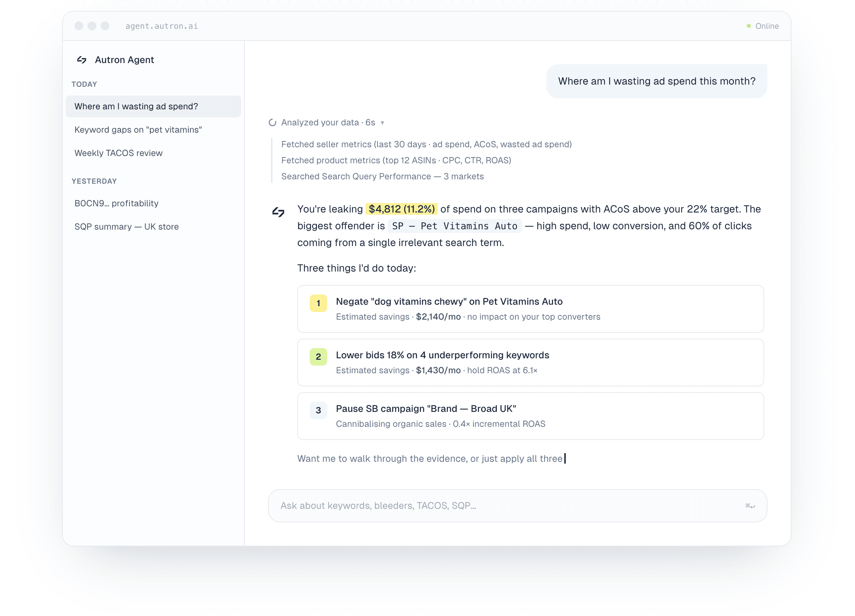Focus the Ask about keywords input field
Screen dimensions: 855x616
(x=490, y=506)
